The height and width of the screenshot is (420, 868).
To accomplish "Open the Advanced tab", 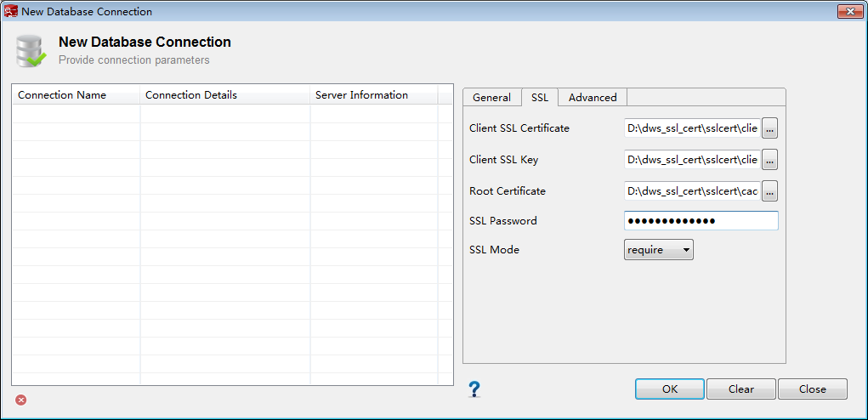I will pos(593,97).
